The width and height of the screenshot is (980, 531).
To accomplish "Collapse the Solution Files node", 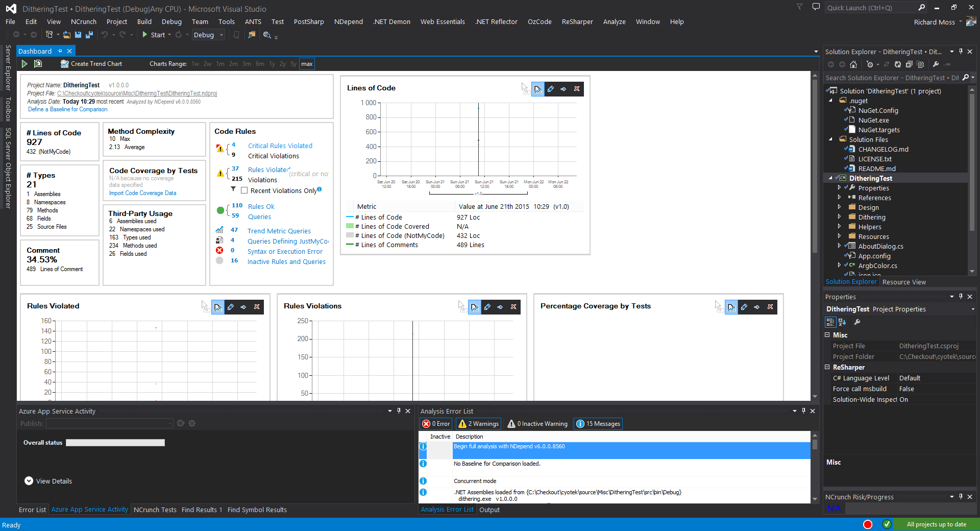I will point(831,139).
